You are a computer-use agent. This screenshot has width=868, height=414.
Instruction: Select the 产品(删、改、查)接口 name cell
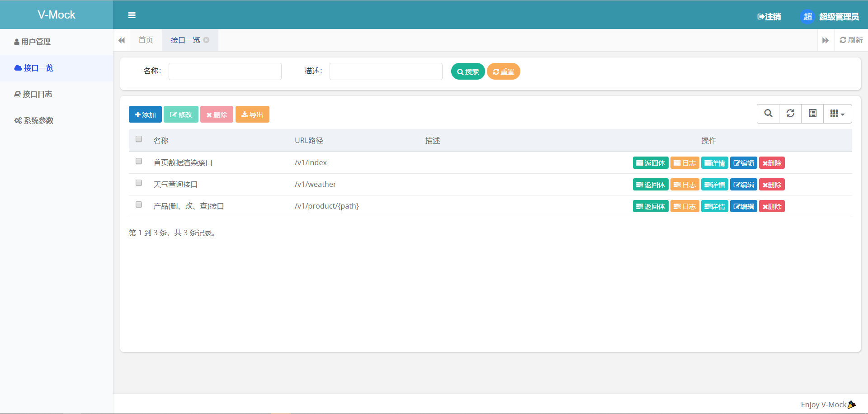[x=189, y=206]
